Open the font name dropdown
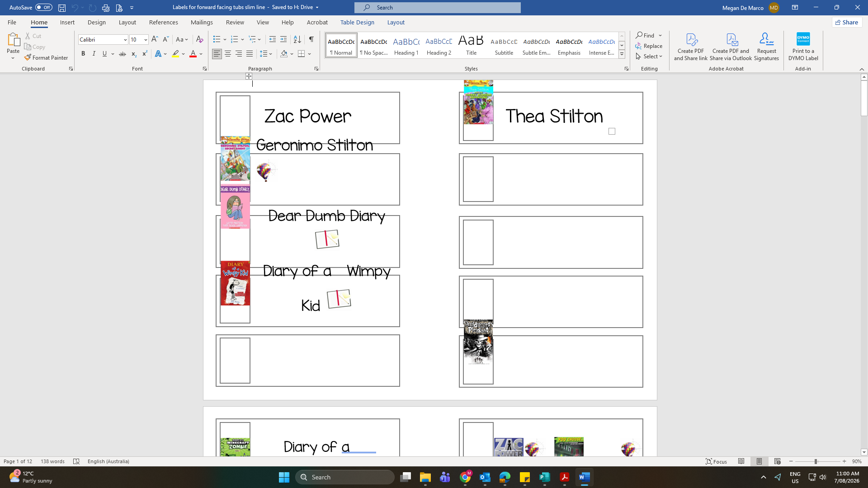Screen dimensions: 868x488 point(125,40)
